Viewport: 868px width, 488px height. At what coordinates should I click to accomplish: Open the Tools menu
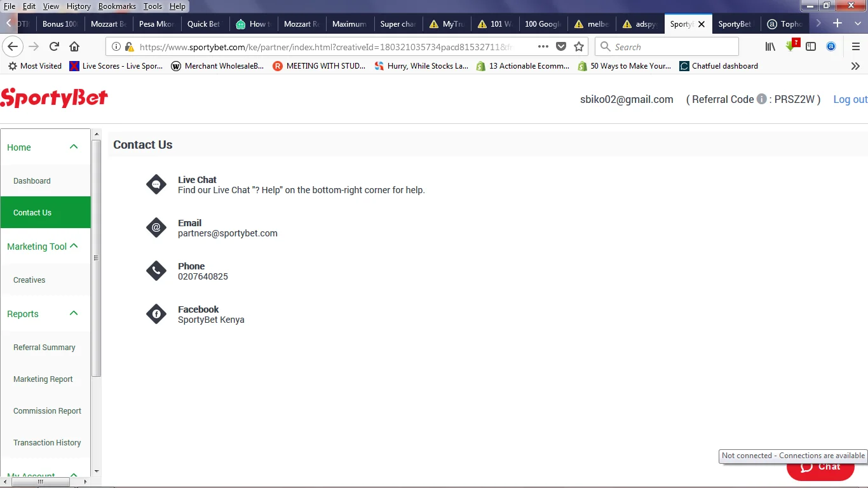[x=153, y=6]
